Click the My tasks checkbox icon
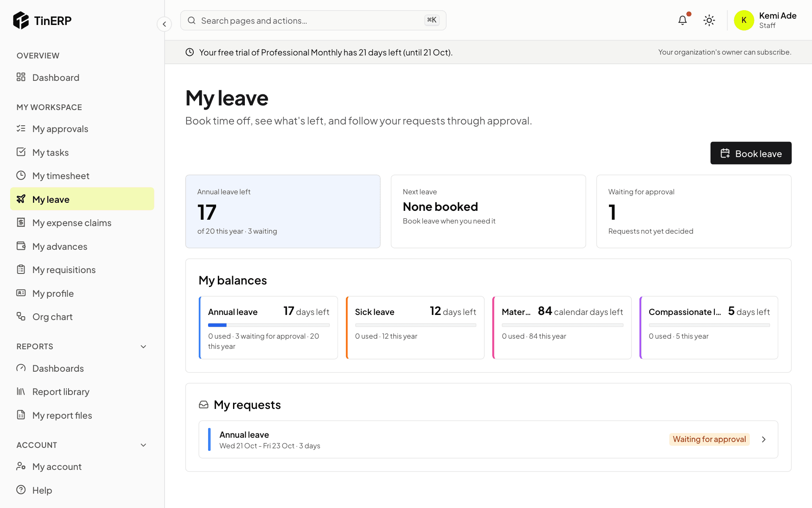 (x=21, y=152)
